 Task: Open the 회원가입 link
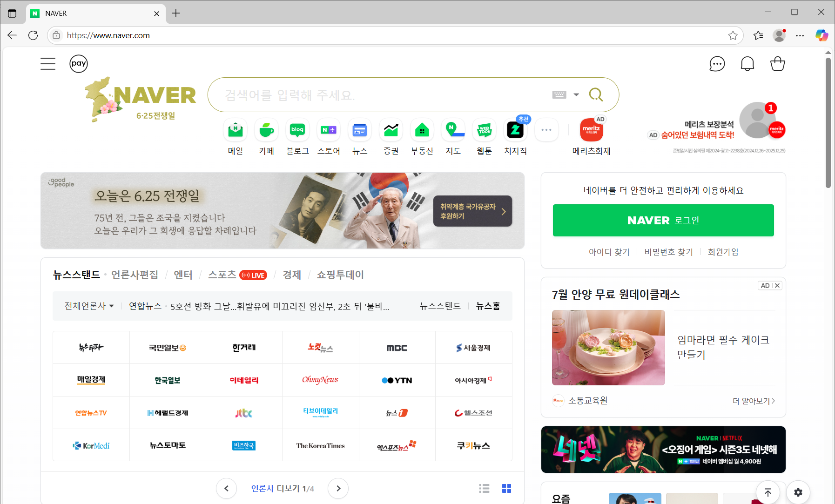[x=723, y=252]
